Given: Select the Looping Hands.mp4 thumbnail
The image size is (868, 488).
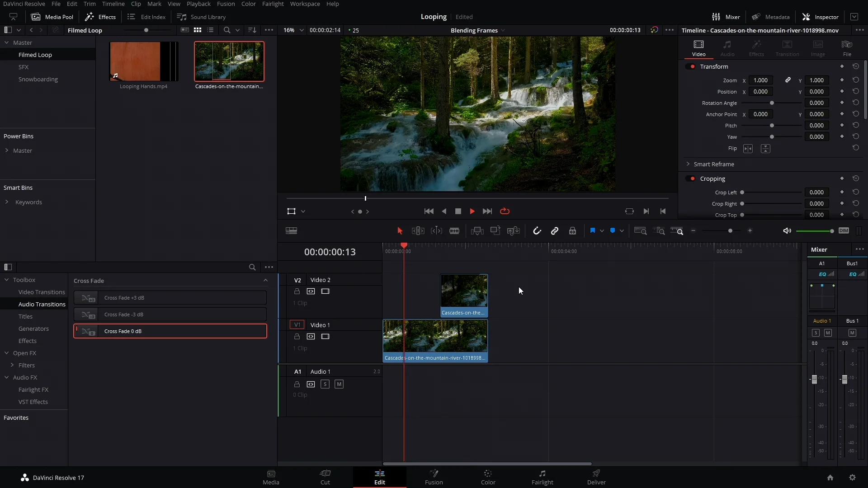Looking at the screenshot, I should pyautogui.click(x=144, y=61).
